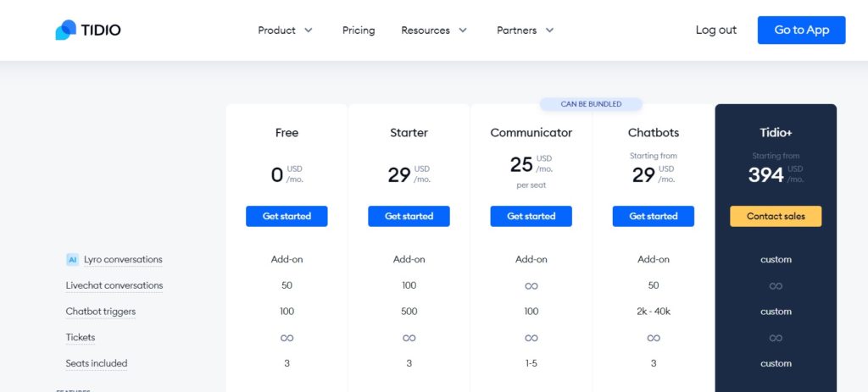
Task: Click the infinity tickets symbol under Communicator
Action: (x=531, y=338)
